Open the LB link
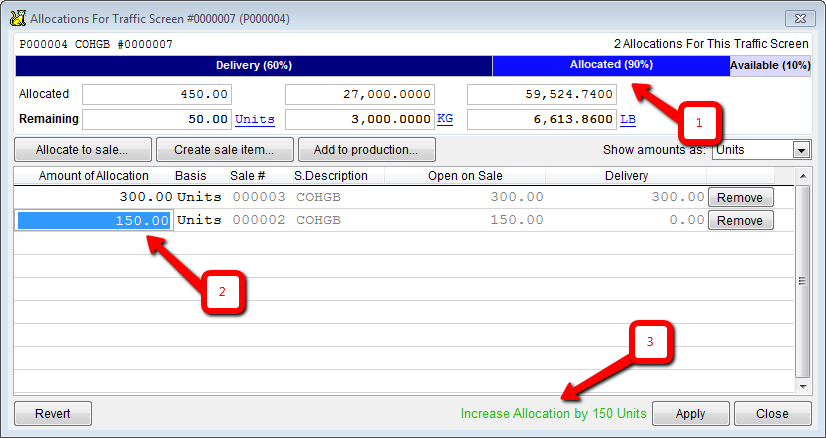Screen dimensions: 826x438 point(628,119)
